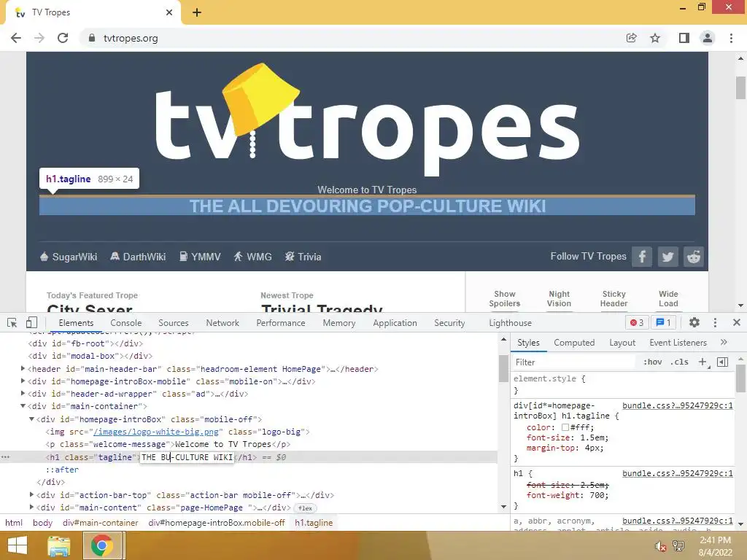Toggle computed styles sidebar icon
Screen dimensions: 747x560
722,362
